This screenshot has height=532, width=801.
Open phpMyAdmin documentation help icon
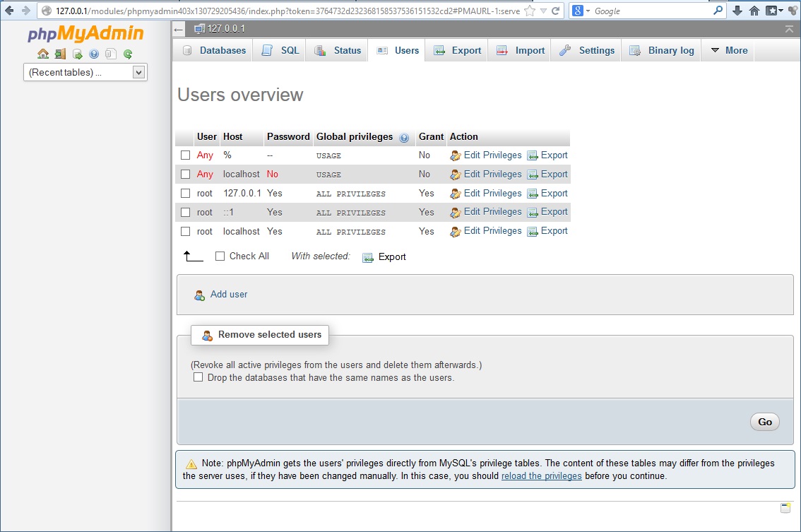point(94,54)
